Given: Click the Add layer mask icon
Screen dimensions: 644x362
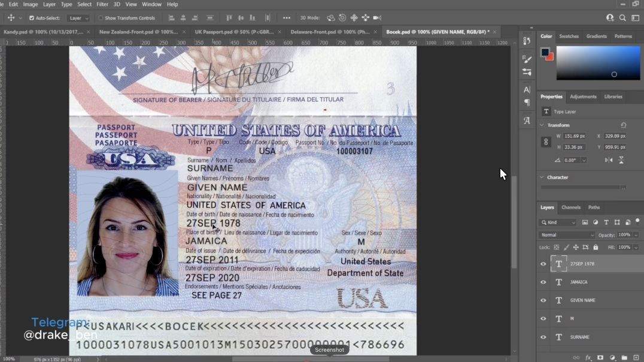Looking at the screenshot, I should (x=600, y=358).
